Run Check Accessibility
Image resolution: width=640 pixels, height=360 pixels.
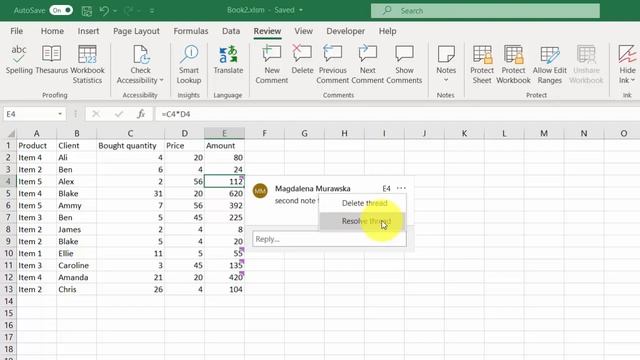point(140,64)
